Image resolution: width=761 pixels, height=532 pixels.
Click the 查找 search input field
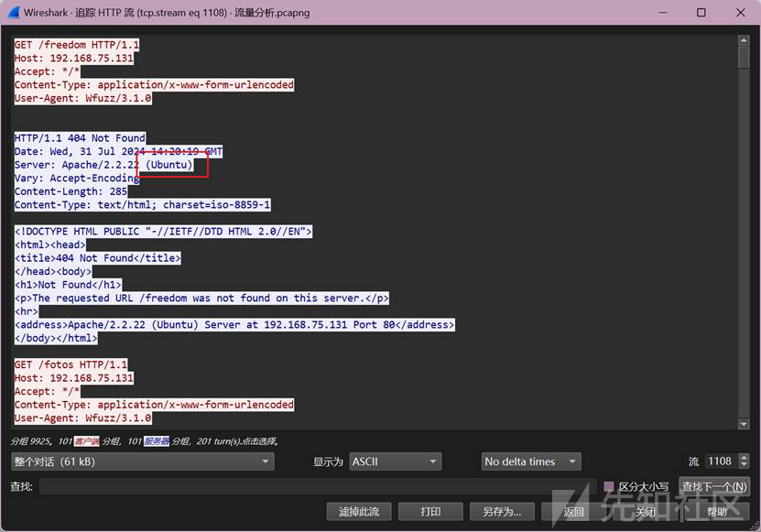coord(318,486)
